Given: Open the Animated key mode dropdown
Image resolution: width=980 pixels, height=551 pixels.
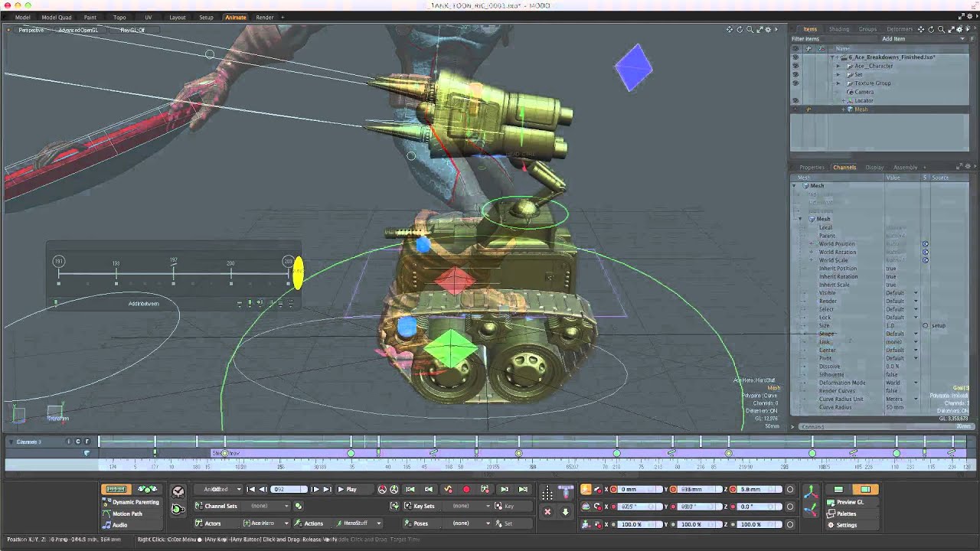Looking at the screenshot, I should pyautogui.click(x=218, y=489).
